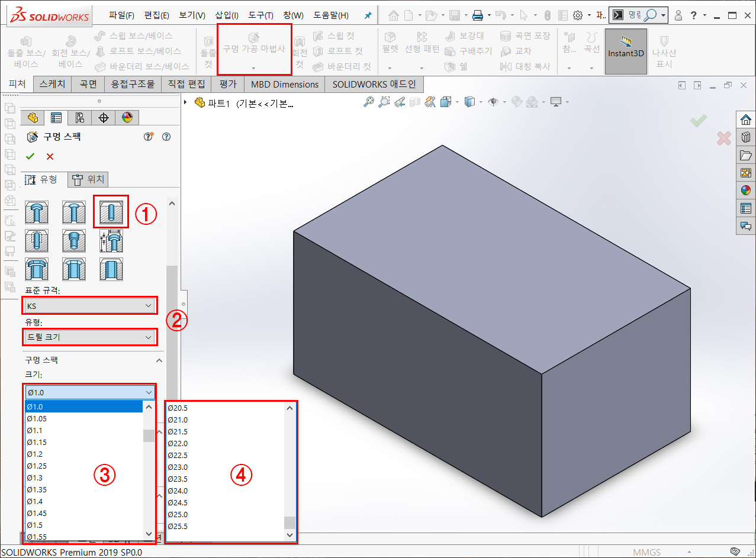Select the countersink hole type icon

pyautogui.click(x=73, y=211)
